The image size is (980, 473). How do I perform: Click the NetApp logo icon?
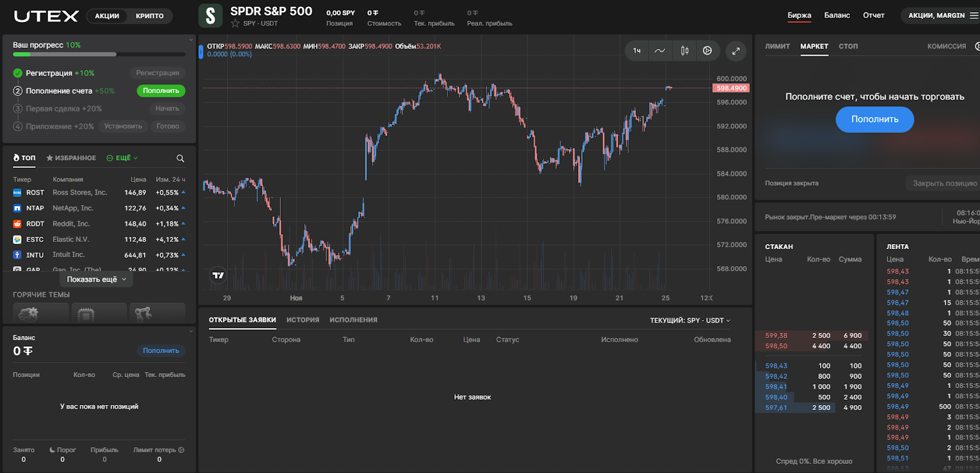tap(17, 208)
